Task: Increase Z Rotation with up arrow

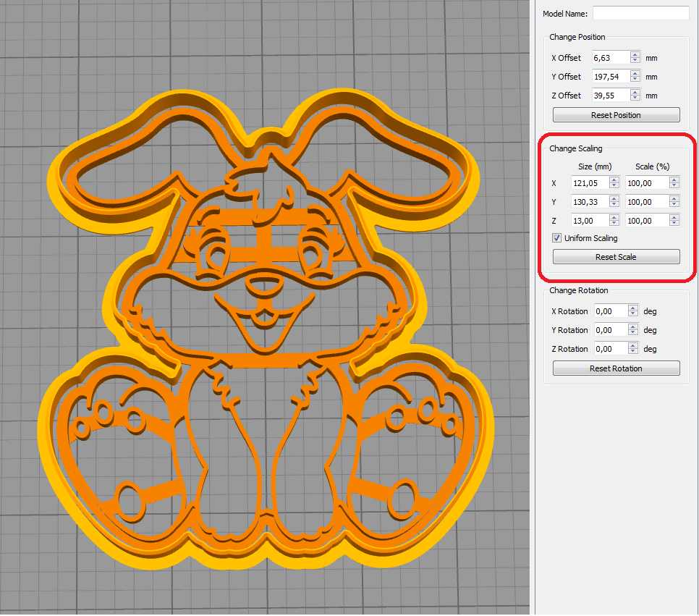Action: pos(633,345)
